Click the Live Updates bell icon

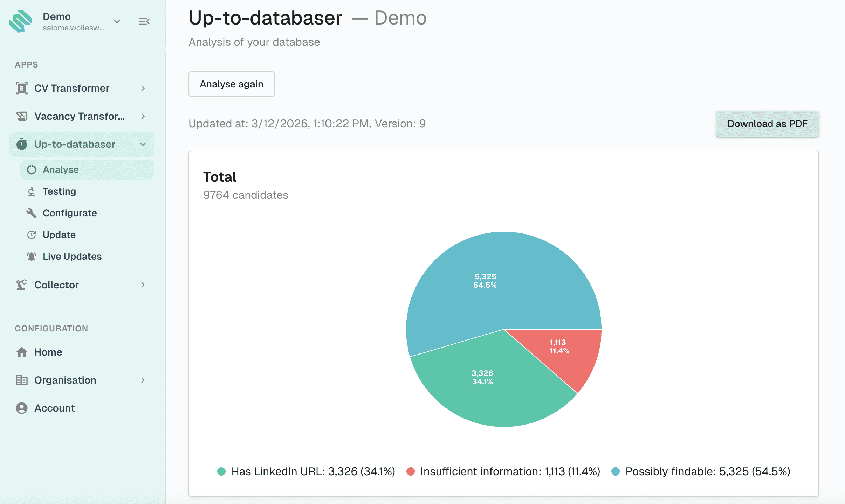(x=32, y=257)
